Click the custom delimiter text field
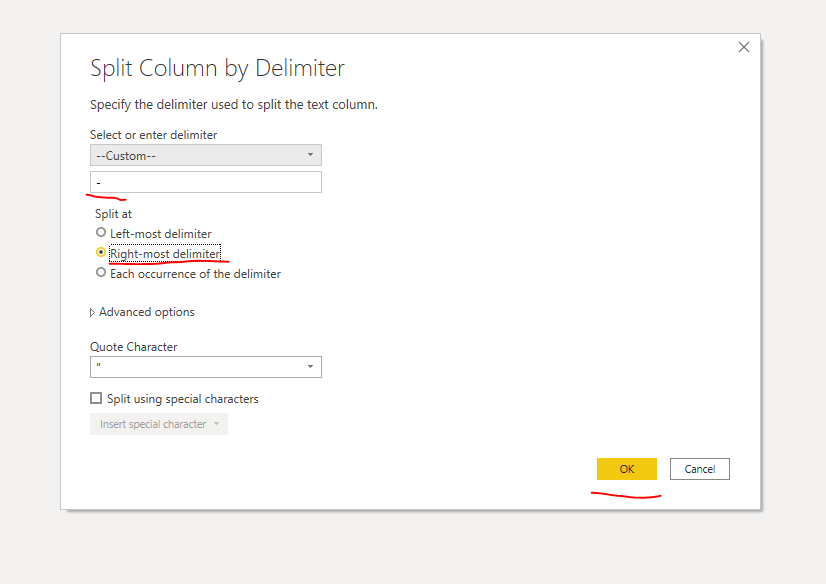 click(x=205, y=182)
